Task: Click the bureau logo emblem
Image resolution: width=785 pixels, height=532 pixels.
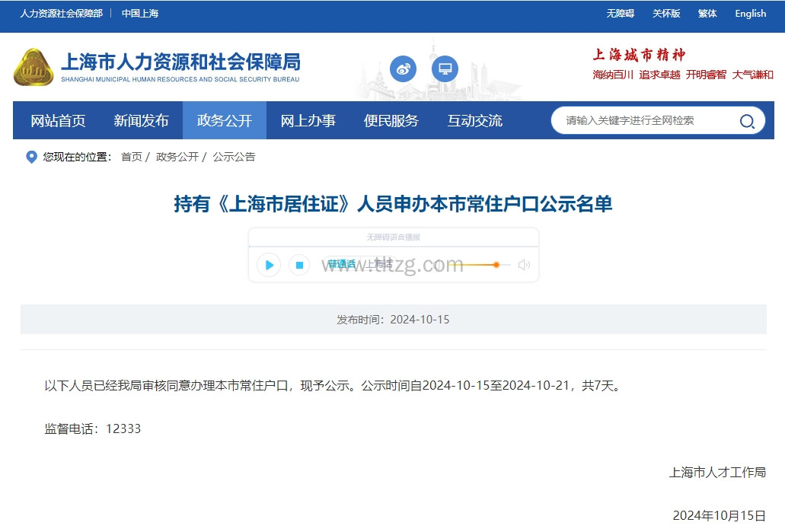Action: click(34, 67)
